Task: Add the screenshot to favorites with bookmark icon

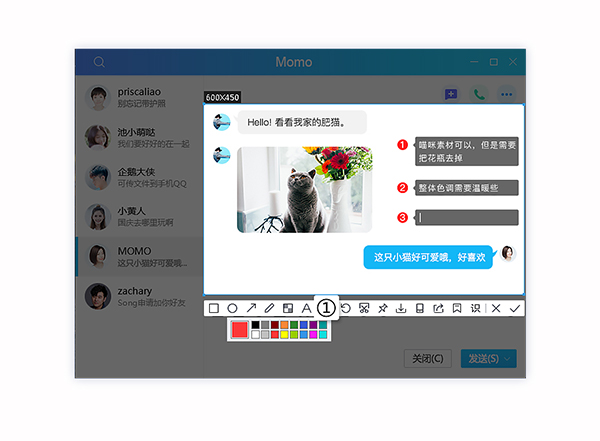Action: pyautogui.click(x=457, y=308)
